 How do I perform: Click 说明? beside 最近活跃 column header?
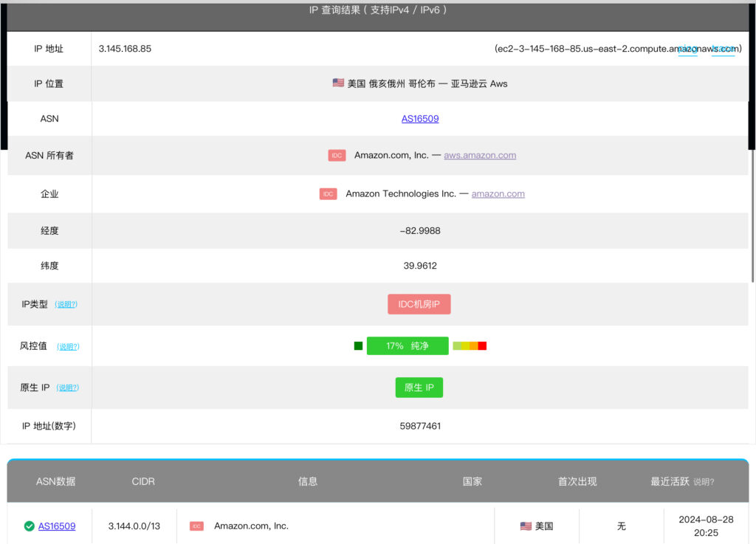[704, 482]
